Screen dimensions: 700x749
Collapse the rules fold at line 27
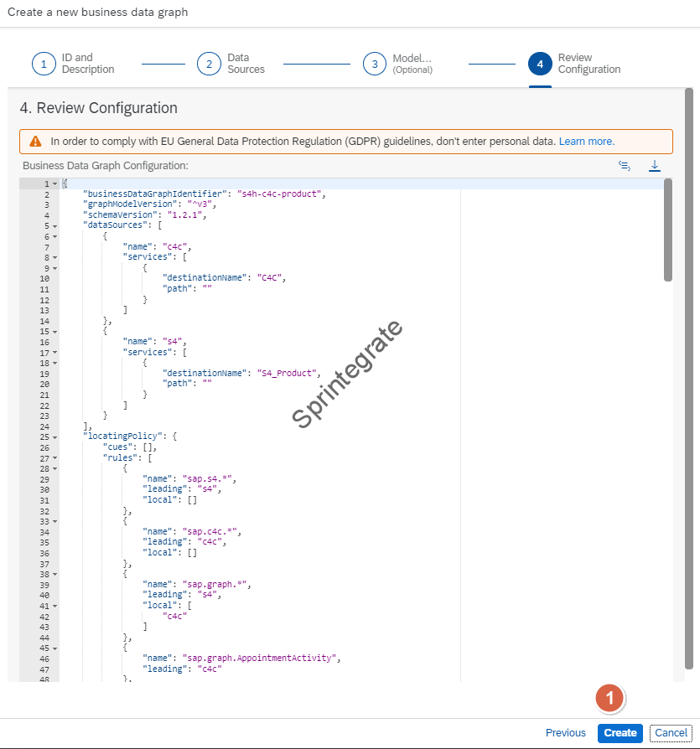point(55,458)
